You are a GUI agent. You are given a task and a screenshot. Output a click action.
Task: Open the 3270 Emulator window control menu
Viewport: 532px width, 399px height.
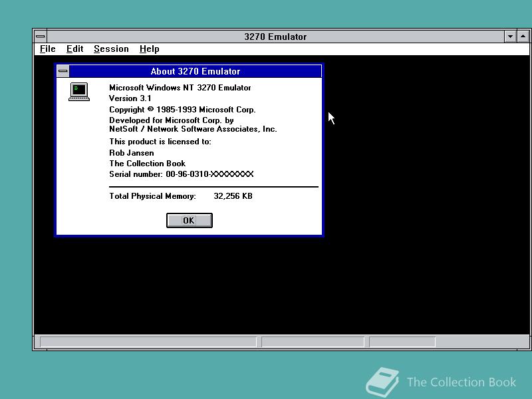(41, 37)
